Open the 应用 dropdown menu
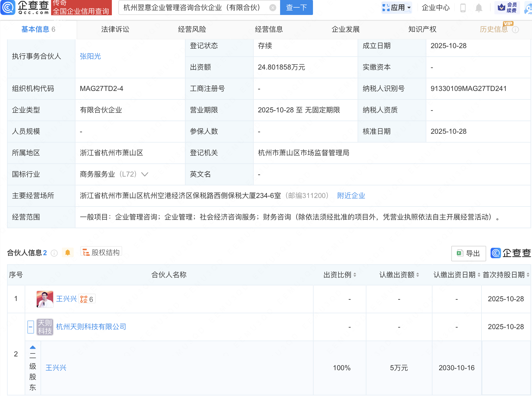 pyautogui.click(x=397, y=8)
